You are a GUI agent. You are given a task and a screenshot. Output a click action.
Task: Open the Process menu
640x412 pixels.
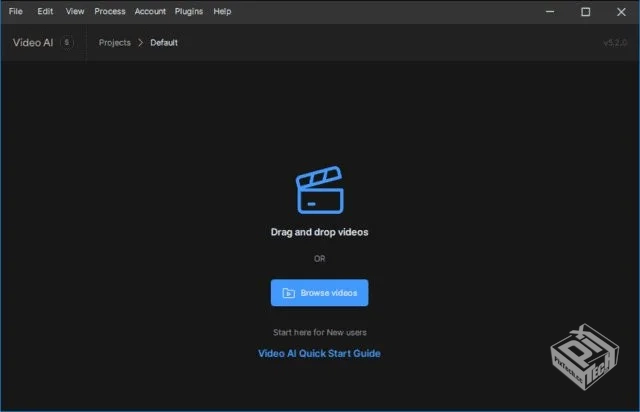click(x=110, y=11)
